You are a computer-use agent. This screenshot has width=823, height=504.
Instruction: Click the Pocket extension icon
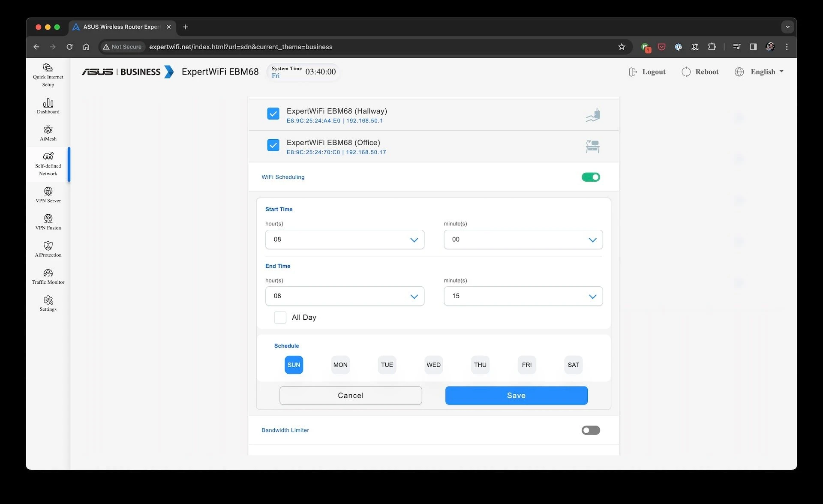pyautogui.click(x=661, y=47)
